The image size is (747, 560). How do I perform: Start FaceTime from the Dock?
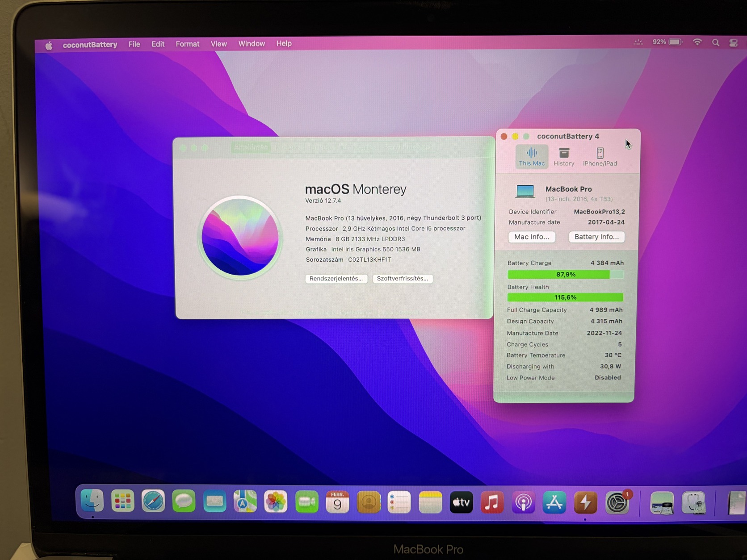pyautogui.click(x=306, y=502)
